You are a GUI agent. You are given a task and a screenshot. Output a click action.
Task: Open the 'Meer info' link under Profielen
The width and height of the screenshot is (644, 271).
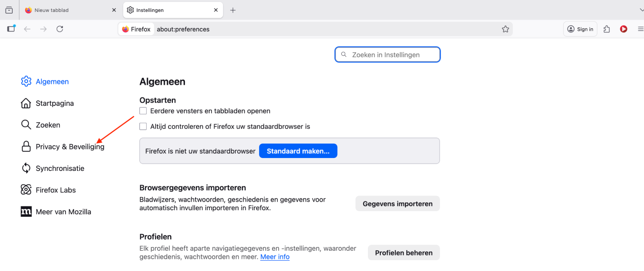click(x=274, y=257)
